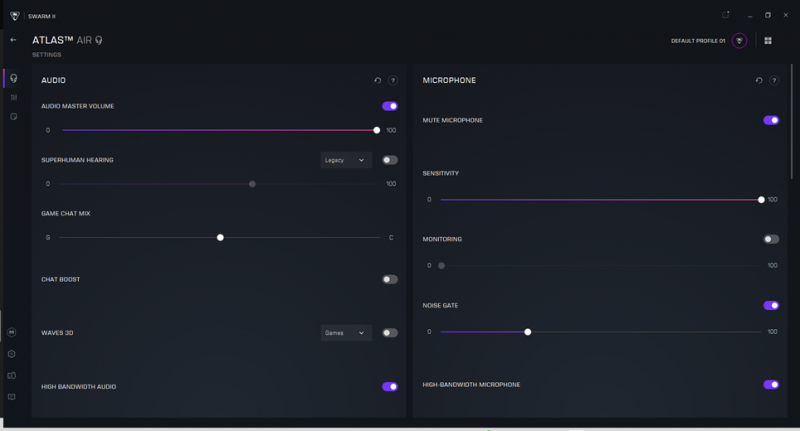
Task: Reset the Audio section to defaults
Action: point(377,80)
